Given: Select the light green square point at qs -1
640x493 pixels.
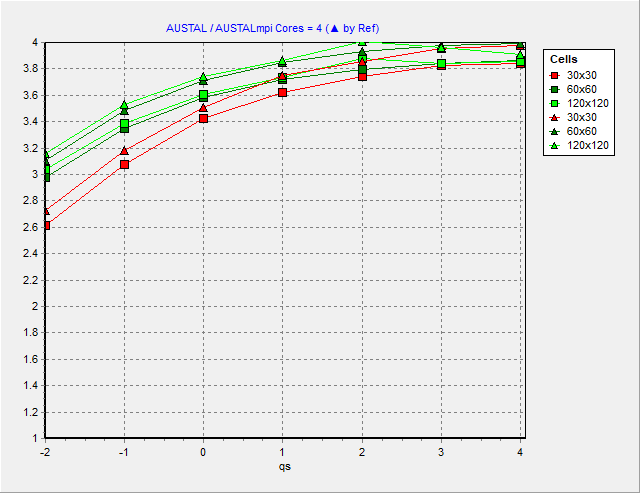Looking at the screenshot, I should click(x=124, y=123).
